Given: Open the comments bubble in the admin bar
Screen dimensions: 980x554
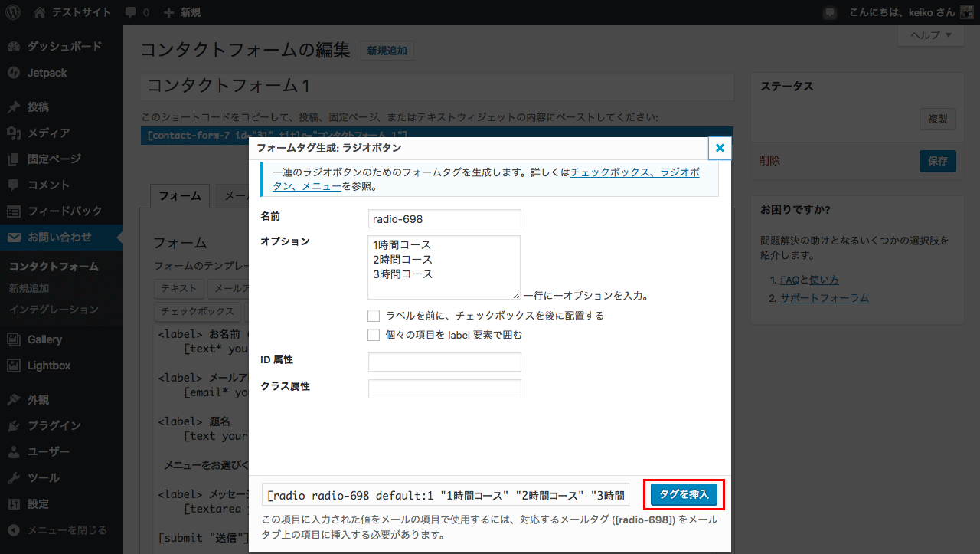Looking at the screenshot, I should (x=131, y=13).
